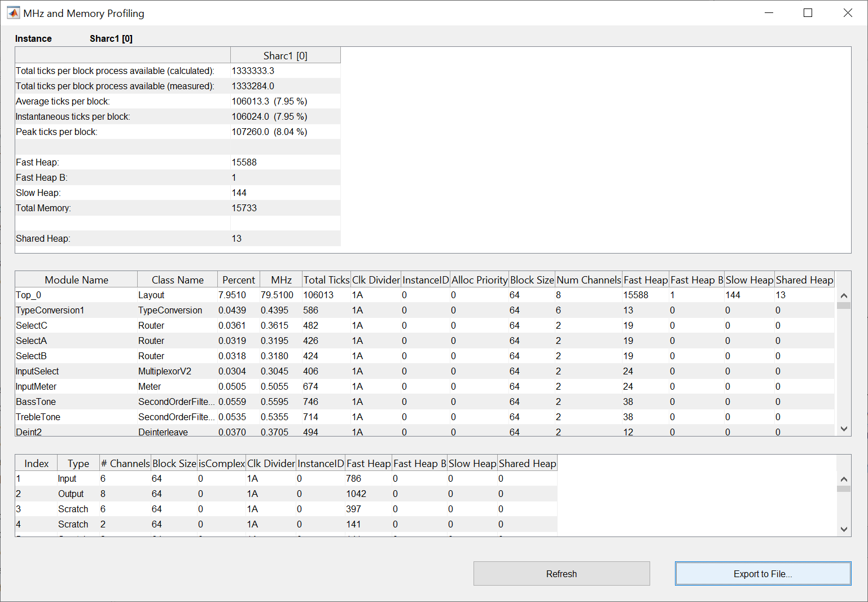The image size is (868, 602).
Task: Click the 141 fast heap wire cell
Action: tap(369, 524)
